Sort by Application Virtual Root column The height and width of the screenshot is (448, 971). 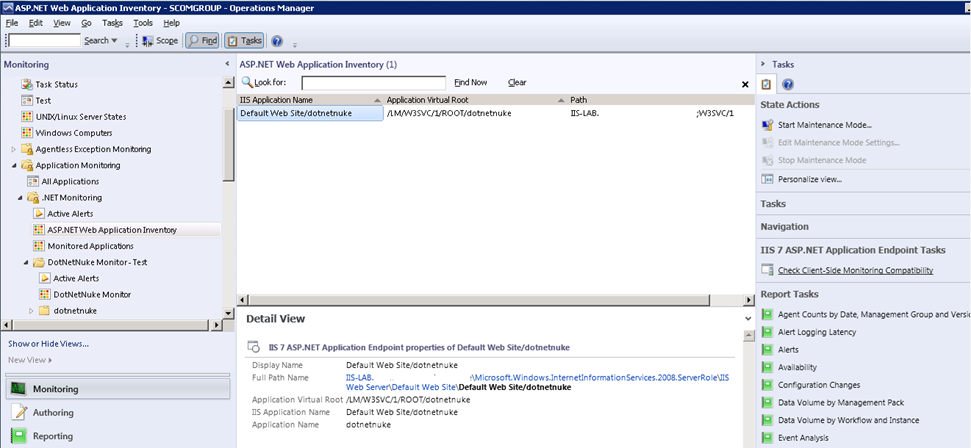(476, 100)
